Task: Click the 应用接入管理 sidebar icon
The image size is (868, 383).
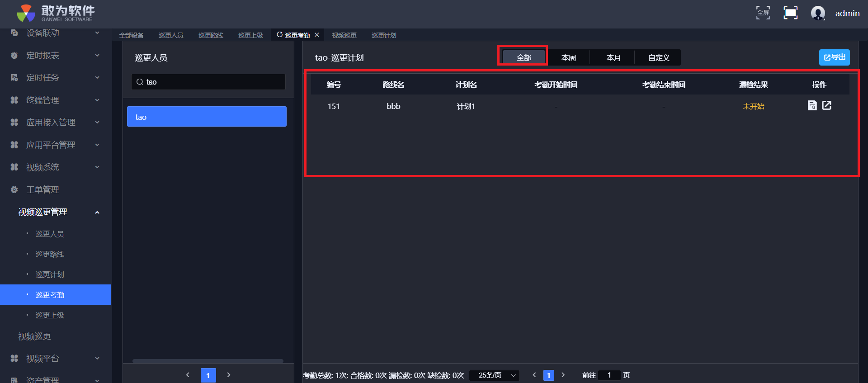Action: click(x=14, y=122)
